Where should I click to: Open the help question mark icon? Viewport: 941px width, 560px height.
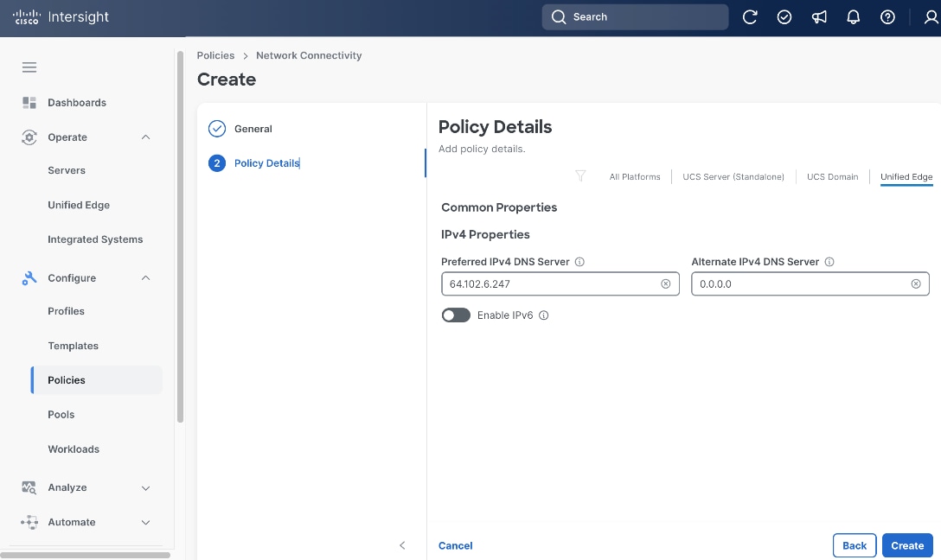point(887,16)
